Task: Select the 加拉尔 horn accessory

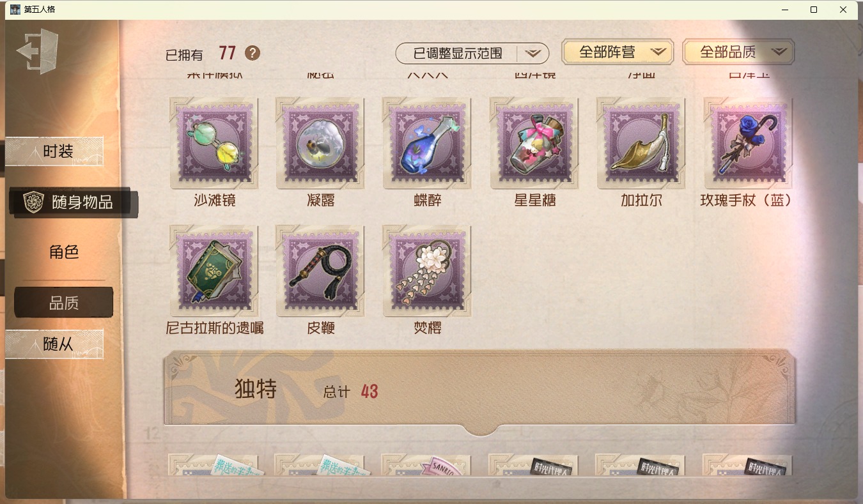Action: click(641, 144)
